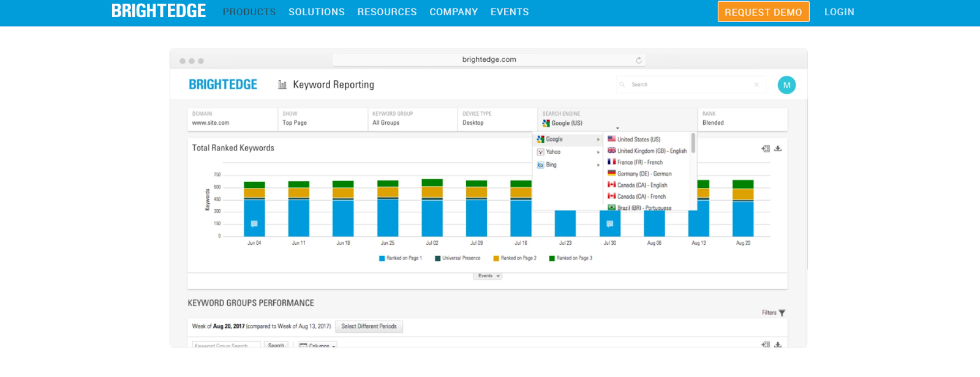Toggle the Universal Presence legend swatch
Screen dimensions: 980x377
(x=438, y=258)
